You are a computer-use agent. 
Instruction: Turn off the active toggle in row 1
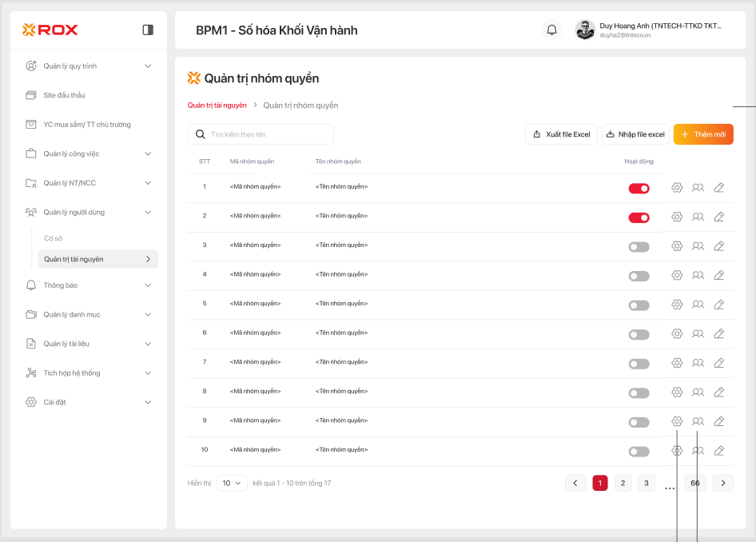click(639, 189)
